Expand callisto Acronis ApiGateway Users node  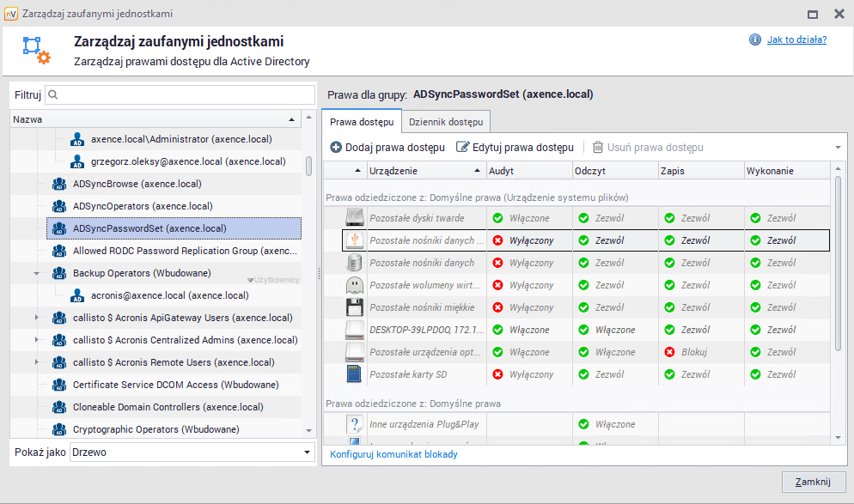point(36,319)
